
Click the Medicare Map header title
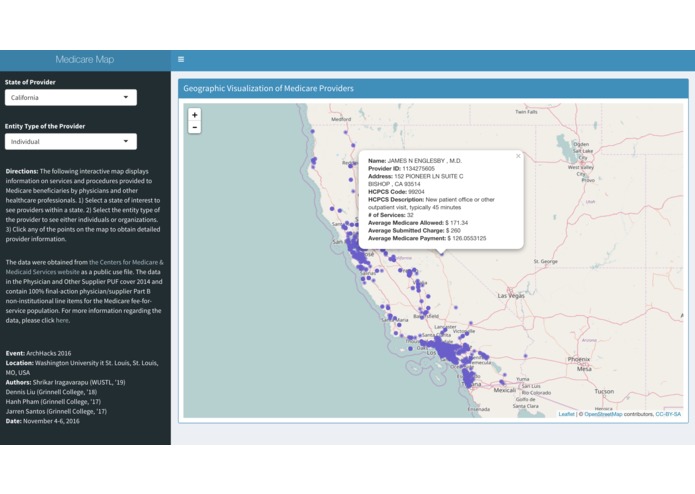point(85,59)
